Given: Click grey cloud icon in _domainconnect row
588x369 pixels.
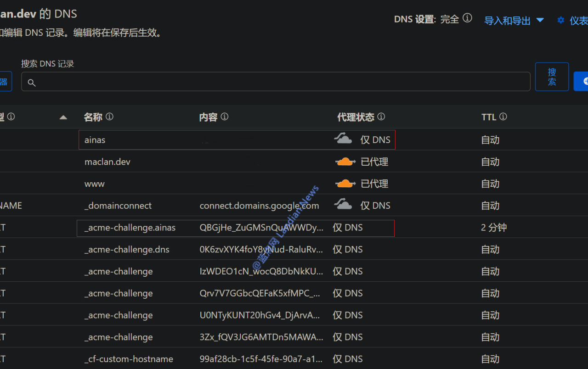Looking at the screenshot, I should [343, 204].
